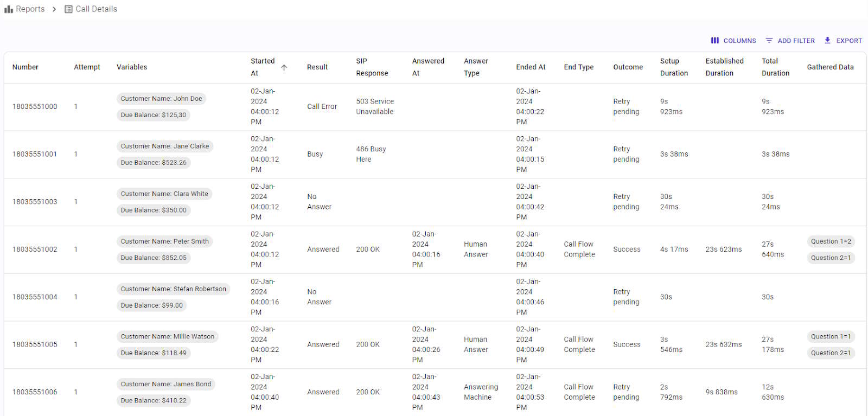Toggle sort arrow on Started At
868x416 pixels.
[x=284, y=67]
